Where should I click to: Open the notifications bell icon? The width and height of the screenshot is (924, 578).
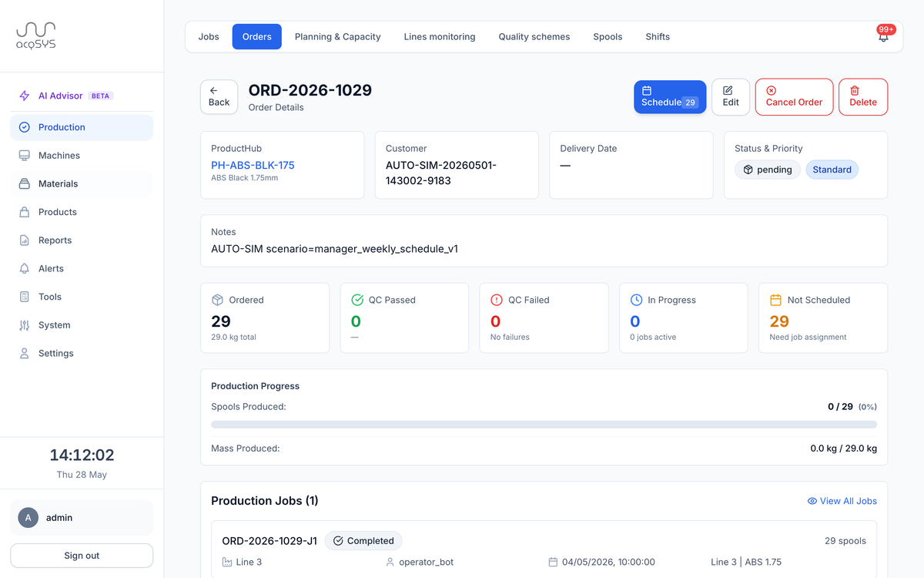point(883,36)
